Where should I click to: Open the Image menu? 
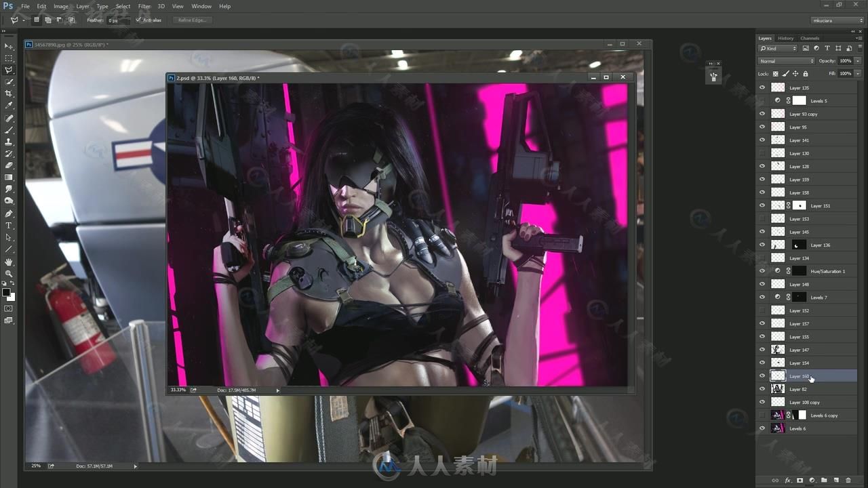[61, 6]
